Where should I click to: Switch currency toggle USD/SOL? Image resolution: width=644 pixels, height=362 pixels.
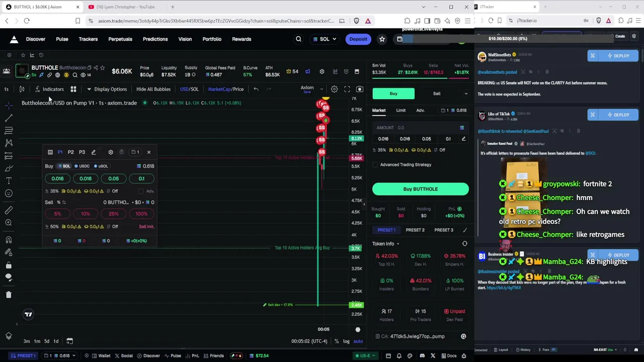pos(189,89)
